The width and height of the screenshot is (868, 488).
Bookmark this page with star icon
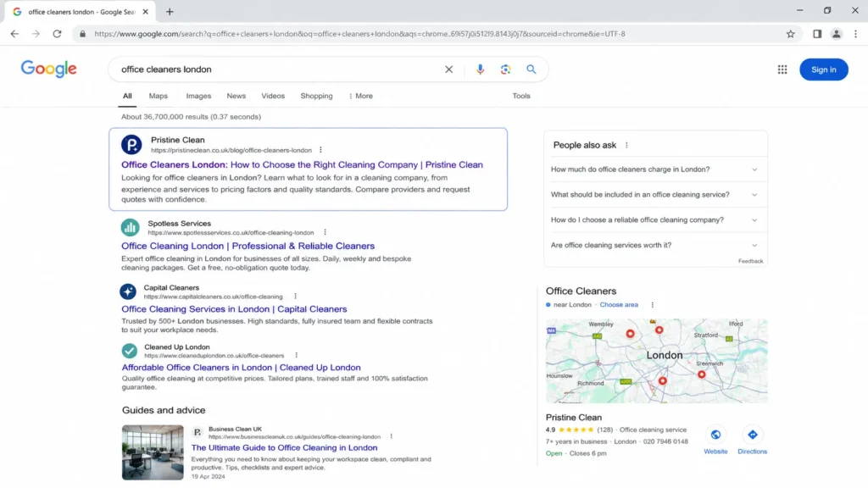[x=791, y=34]
